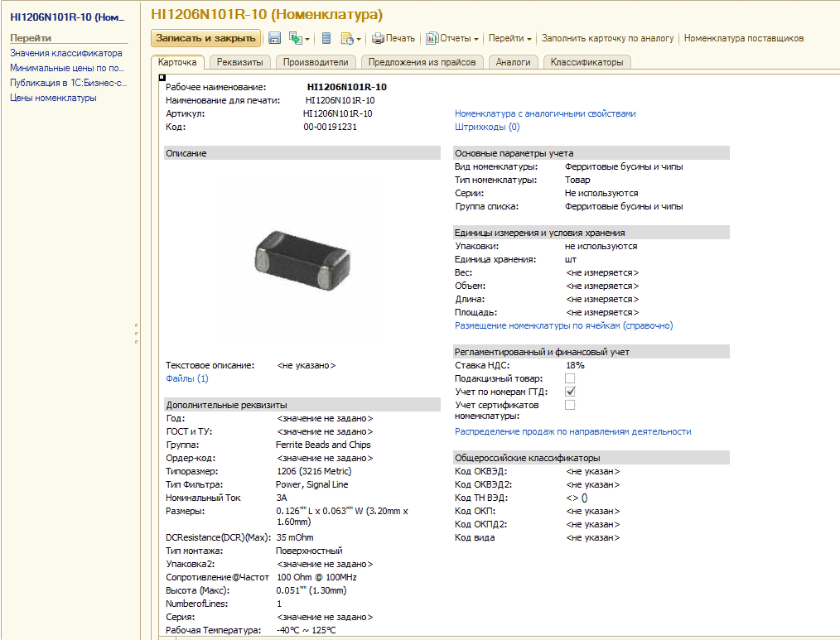Open the Аналоги tab

click(x=513, y=62)
